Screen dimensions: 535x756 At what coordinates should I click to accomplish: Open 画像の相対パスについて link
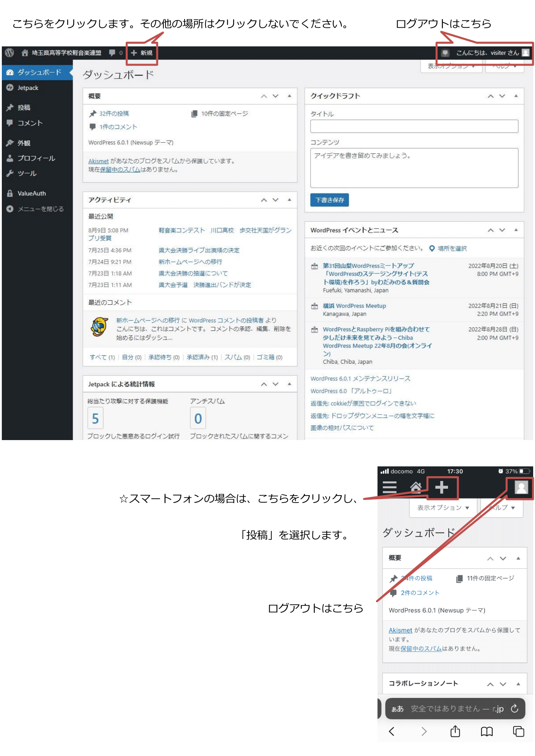point(342,428)
